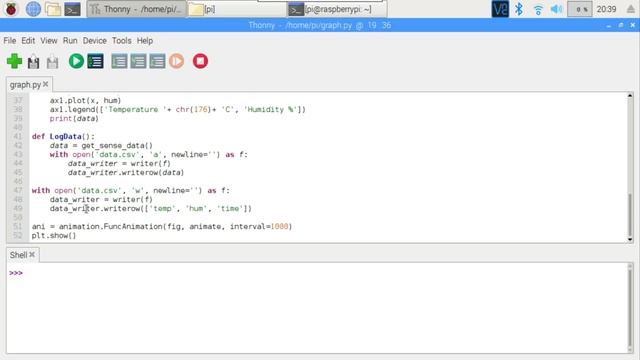Click the Debug current script icon
Screen dimensions: 640x360
click(x=95, y=61)
